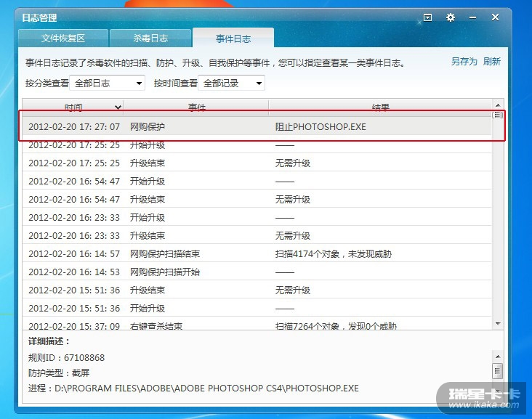Select the 17:25:25 升级结束 row
This screenshot has height=419, width=532.
pos(257,163)
